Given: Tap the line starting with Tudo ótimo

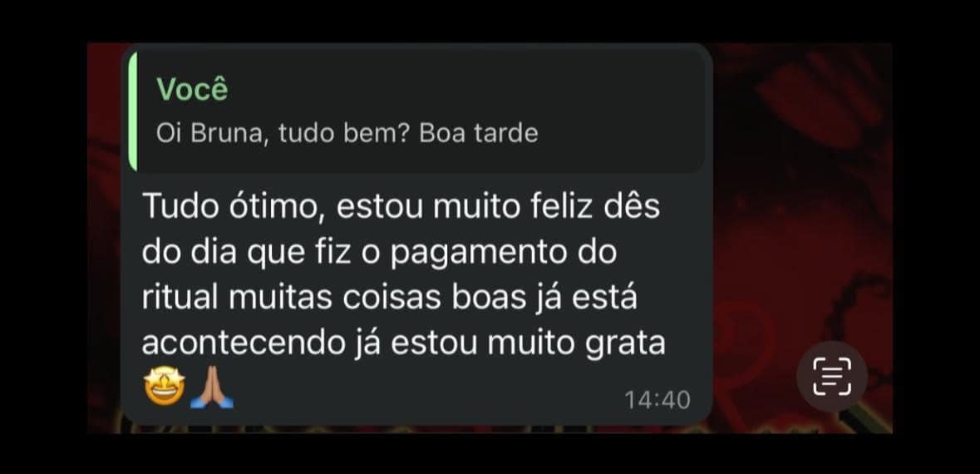Looking at the screenshot, I should 401,207.
